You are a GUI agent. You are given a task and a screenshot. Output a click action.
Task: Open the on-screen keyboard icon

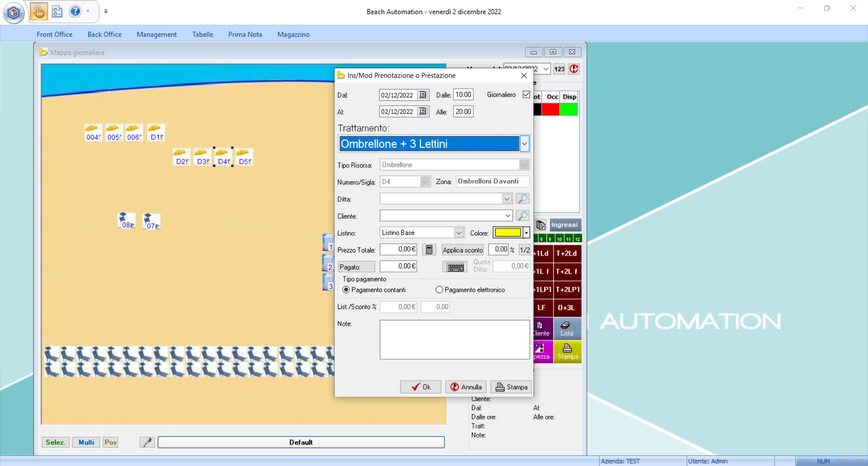(x=455, y=267)
